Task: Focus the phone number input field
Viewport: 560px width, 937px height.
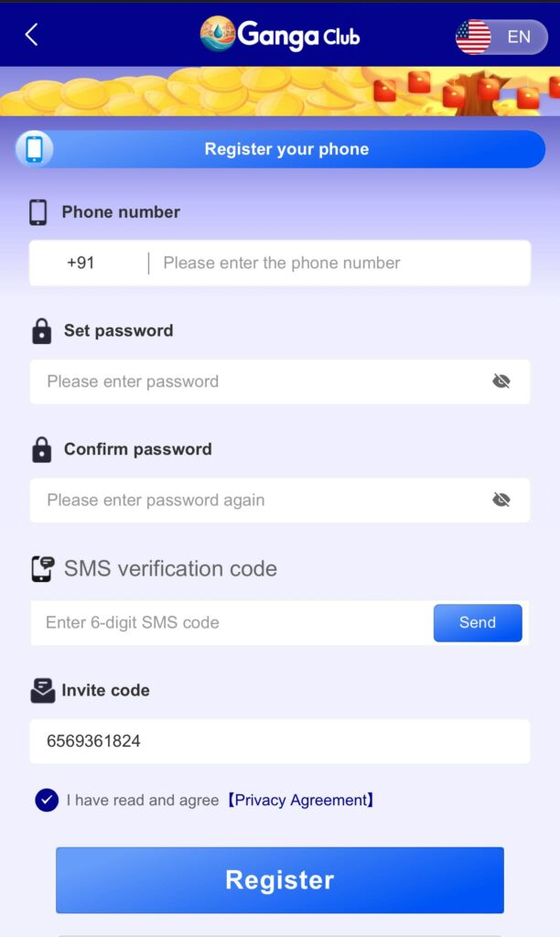Action: click(x=339, y=264)
